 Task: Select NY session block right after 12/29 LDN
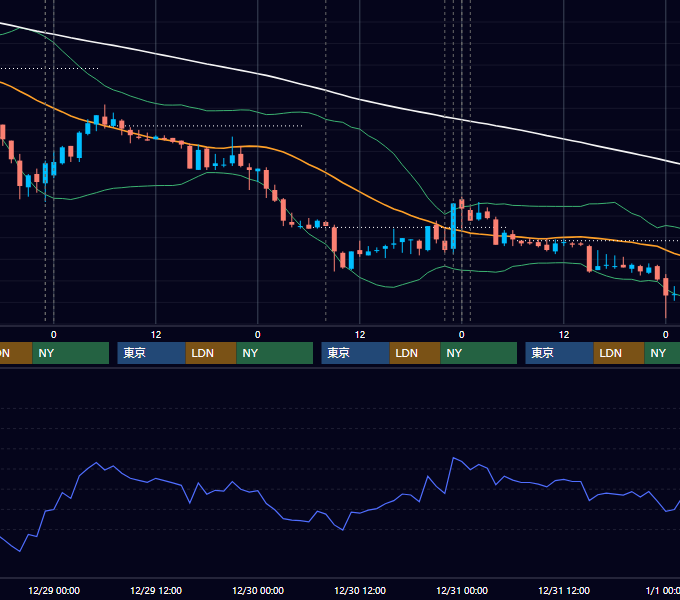click(275, 353)
